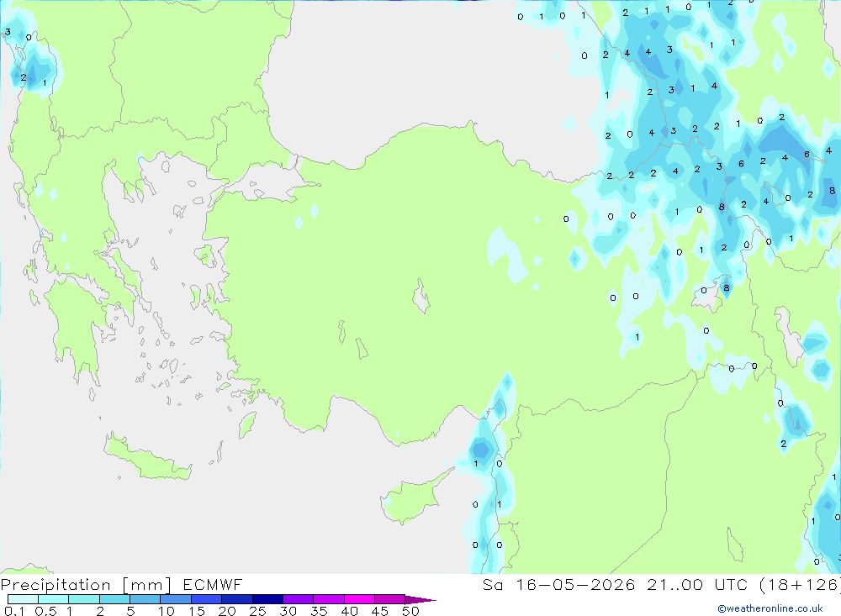Click the 25–30 mm legend color box
Screen dimensions: 841x616
pos(267,599)
